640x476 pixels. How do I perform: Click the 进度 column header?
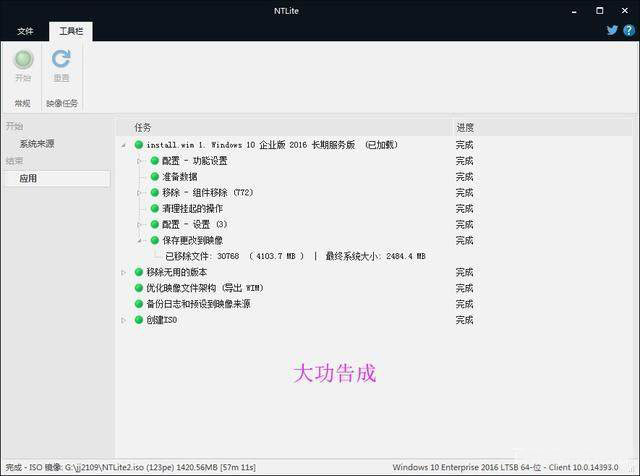[x=465, y=128]
